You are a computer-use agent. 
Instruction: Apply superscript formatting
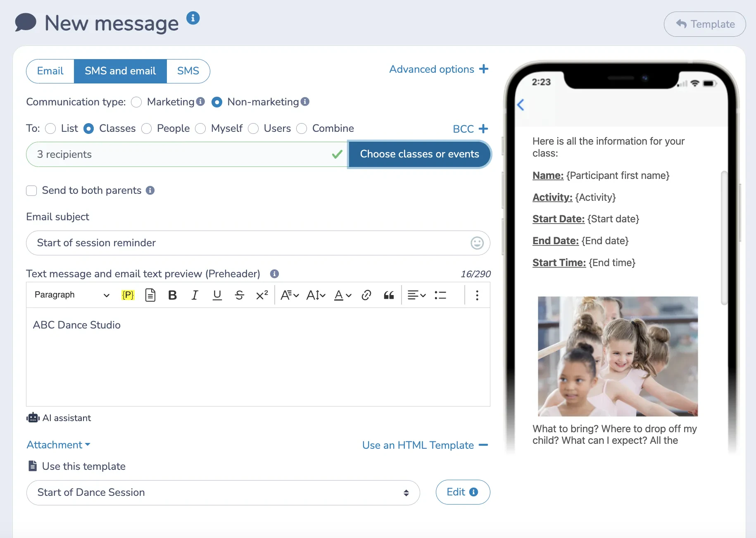pyautogui.click(x=262, y=295)
